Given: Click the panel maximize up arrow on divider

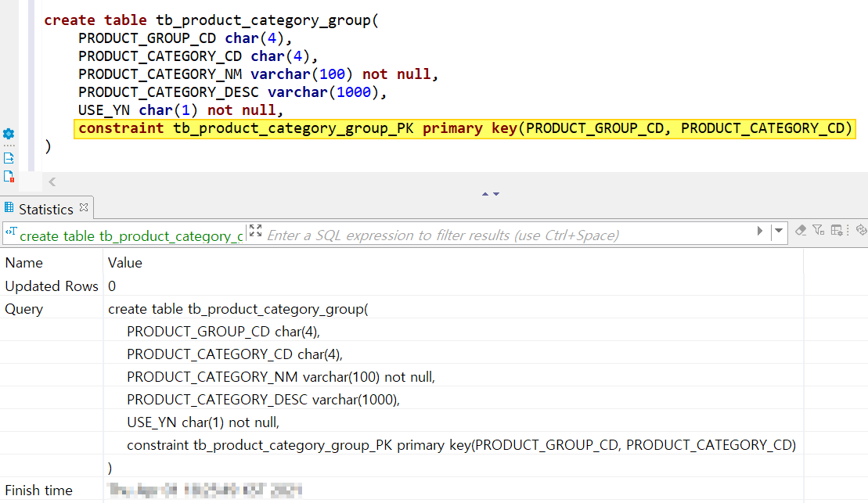Looking at the screenshot, I should [485, 194].
